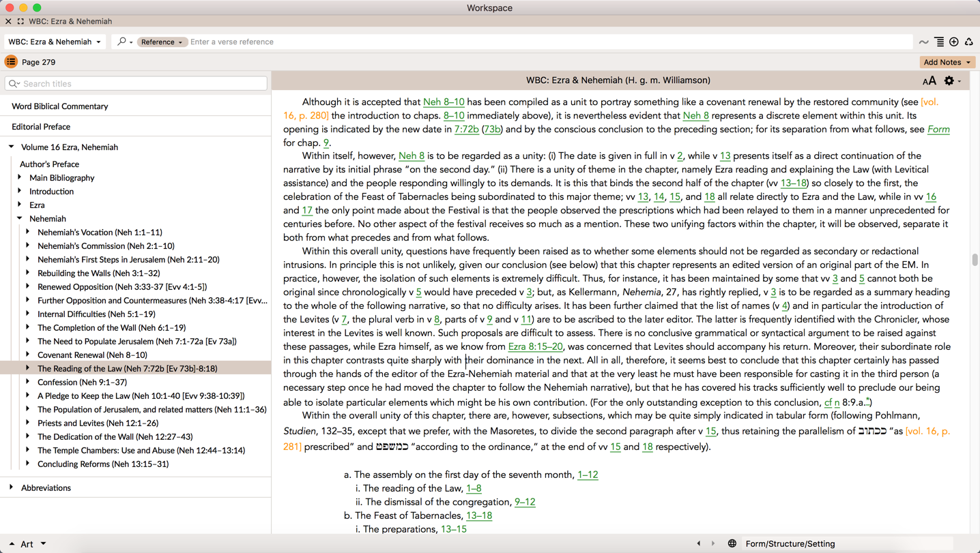Select Author's Preface entry
The height and width of the screenshot is (553, 980).
click(x=49, y=164)
